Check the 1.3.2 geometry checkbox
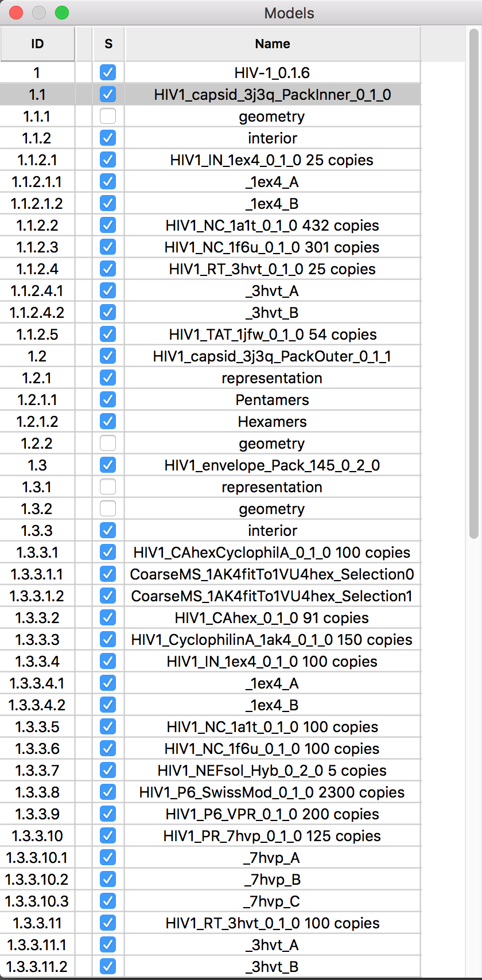Image resolution: width=482 pixels, height=980 pixels. tap(108, 508)
